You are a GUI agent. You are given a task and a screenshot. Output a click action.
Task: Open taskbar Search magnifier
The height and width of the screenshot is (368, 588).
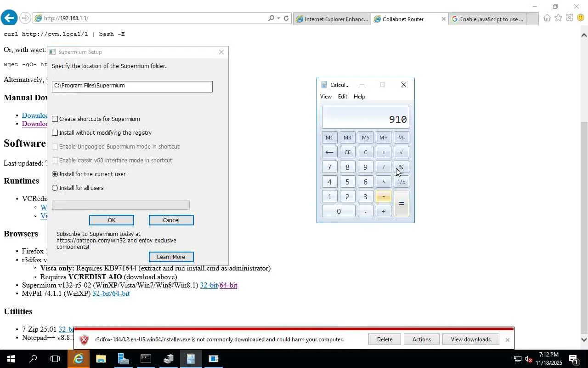click(x=33, y=359)
